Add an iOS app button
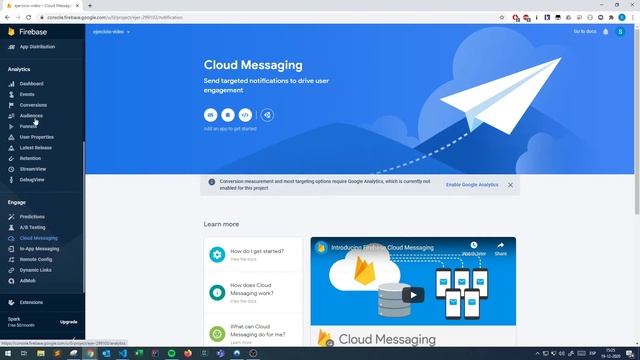640x360 pixels. coord(211,115)
